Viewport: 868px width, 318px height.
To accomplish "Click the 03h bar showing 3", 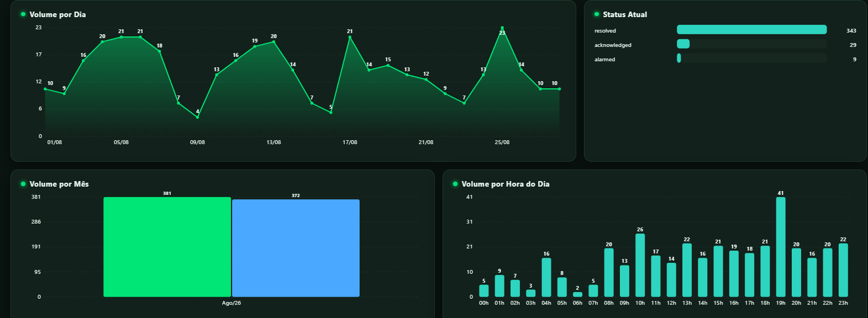I will [531, 293].
